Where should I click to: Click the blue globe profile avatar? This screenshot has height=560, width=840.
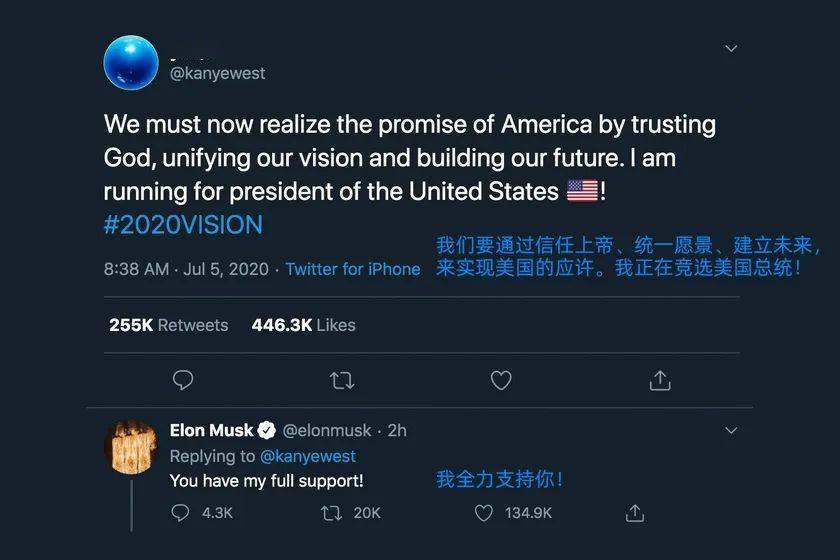(131, 62)
